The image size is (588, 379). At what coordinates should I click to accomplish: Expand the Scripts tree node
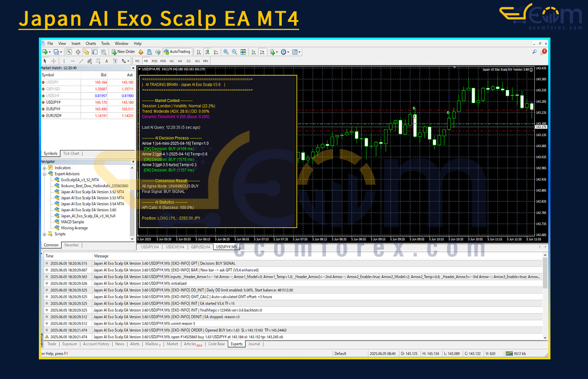pos(45,234)
